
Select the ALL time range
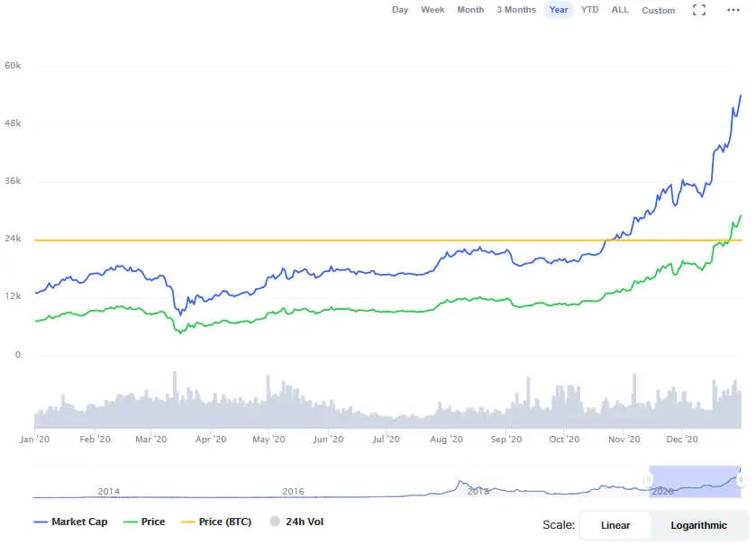tap(620, 10)
